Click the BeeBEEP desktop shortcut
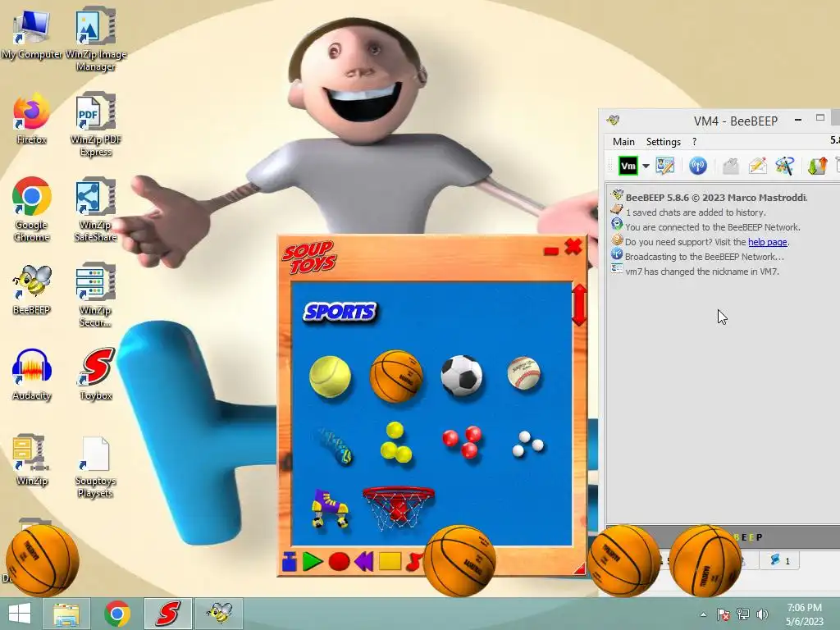This screenshot has width=840, height=630. click(x=32, y=290)
